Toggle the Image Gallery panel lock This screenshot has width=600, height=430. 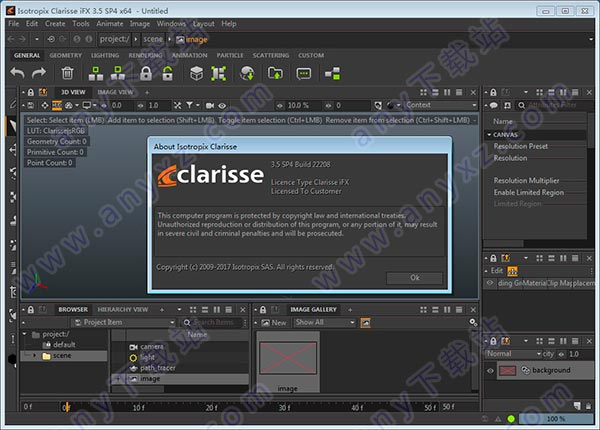coord(263,309)
